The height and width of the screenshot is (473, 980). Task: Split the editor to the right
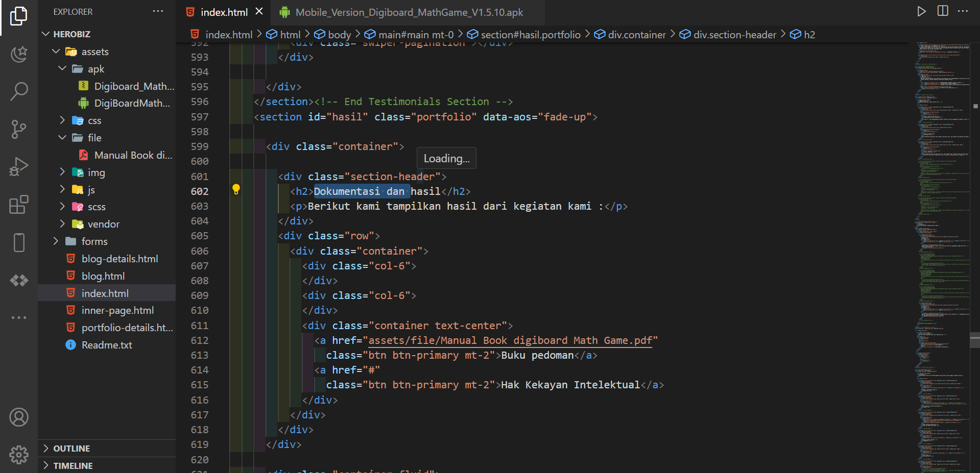(943, 11)
